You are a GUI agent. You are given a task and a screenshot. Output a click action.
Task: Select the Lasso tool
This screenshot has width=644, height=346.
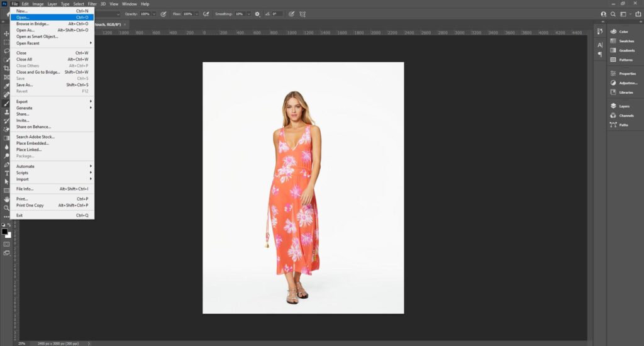(6, 51)
